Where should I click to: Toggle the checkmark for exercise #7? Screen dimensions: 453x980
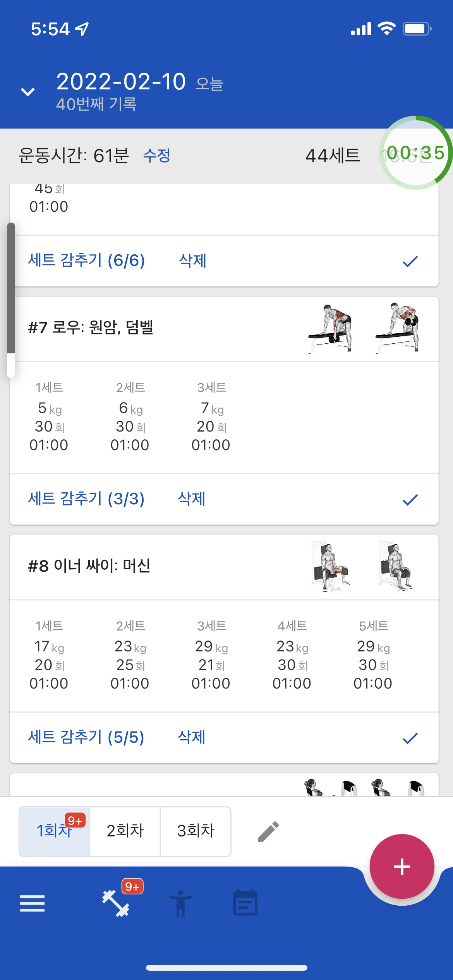click(410, 500)
